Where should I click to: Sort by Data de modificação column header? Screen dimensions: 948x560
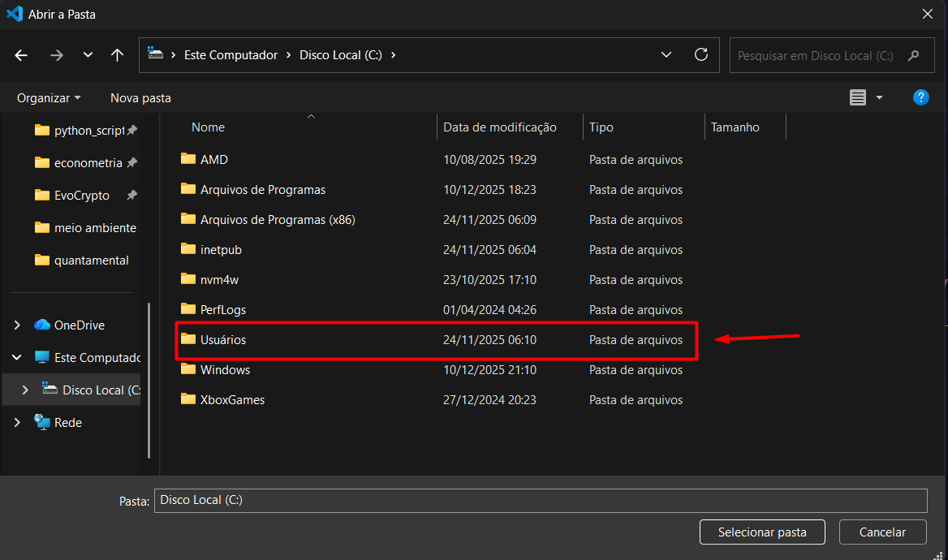pos(500,127)
